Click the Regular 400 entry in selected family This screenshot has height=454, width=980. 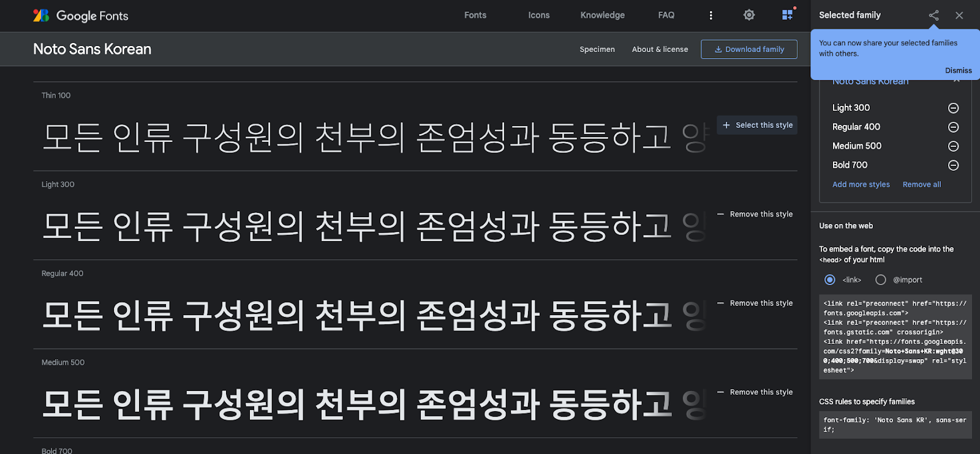tap(856, 127)
